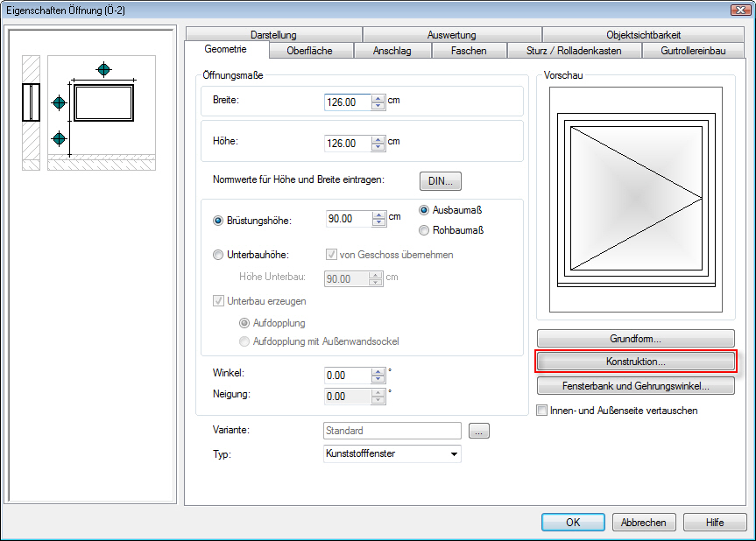This screenshot has height=541, width=756.
Task: Choose the Rohbaumaß option
Action: click(x=424, y=230)
